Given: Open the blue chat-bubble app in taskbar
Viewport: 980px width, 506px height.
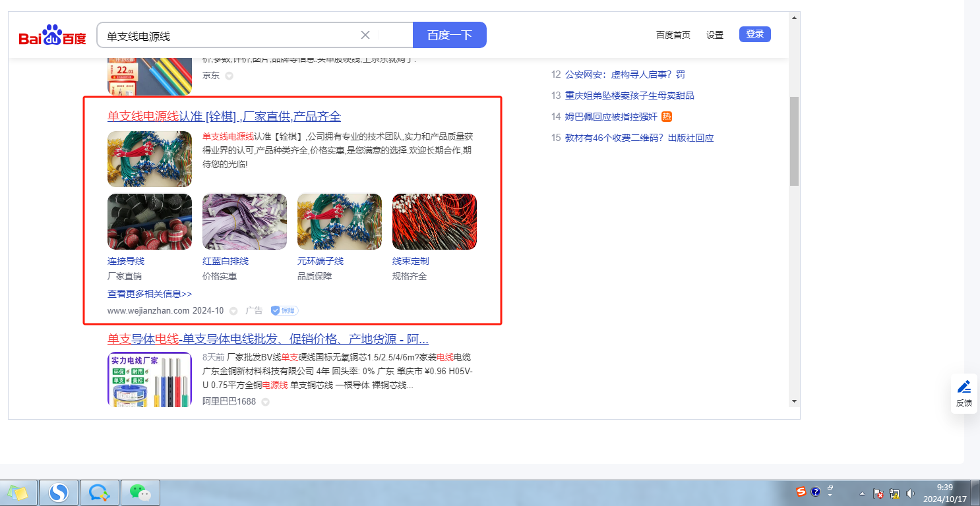Looking at the screenshot, I should pyautogui.click(x=100, y=492).
